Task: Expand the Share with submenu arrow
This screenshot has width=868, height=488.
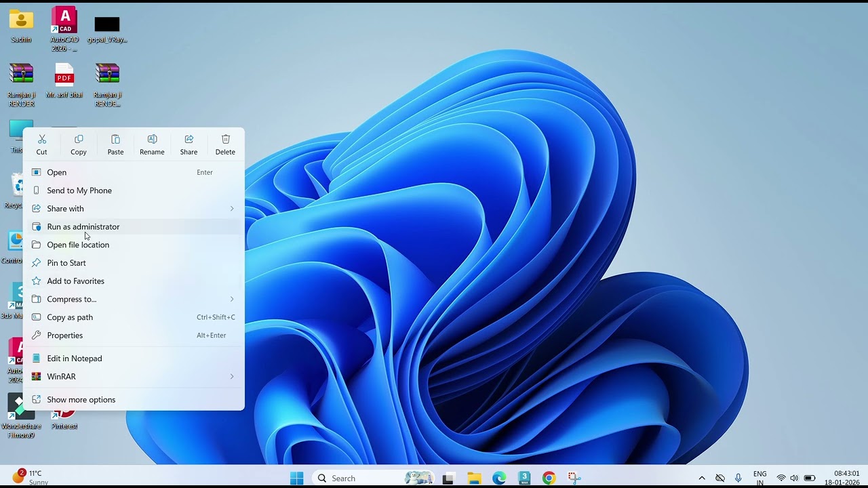Action: (231, 209)
